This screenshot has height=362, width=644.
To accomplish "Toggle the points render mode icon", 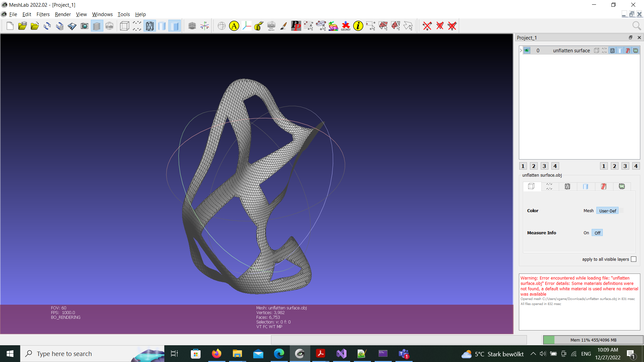I will tap(137, 26).
